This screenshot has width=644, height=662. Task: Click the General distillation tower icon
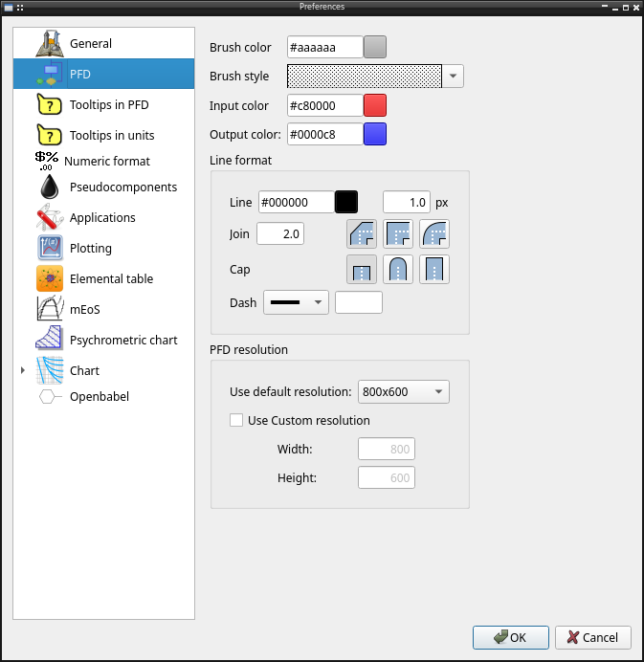[x=50, y=43]
